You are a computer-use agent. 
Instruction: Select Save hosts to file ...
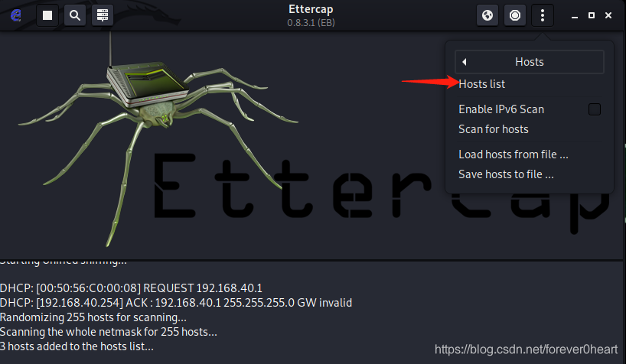pyautogui.click(x=506, y=174)
